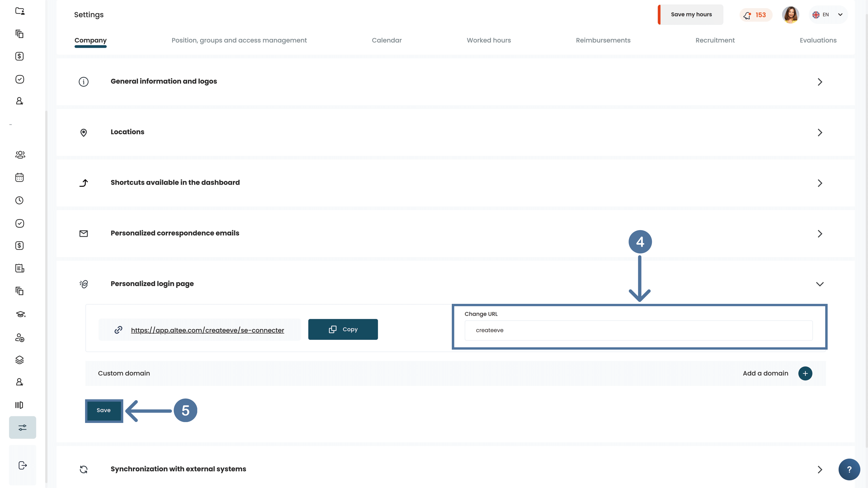Switch to the Calendar tab

point(387,40)
